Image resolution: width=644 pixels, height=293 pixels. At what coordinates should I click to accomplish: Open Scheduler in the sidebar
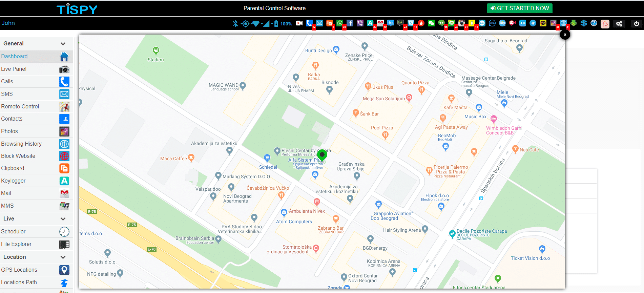point(36,232)
